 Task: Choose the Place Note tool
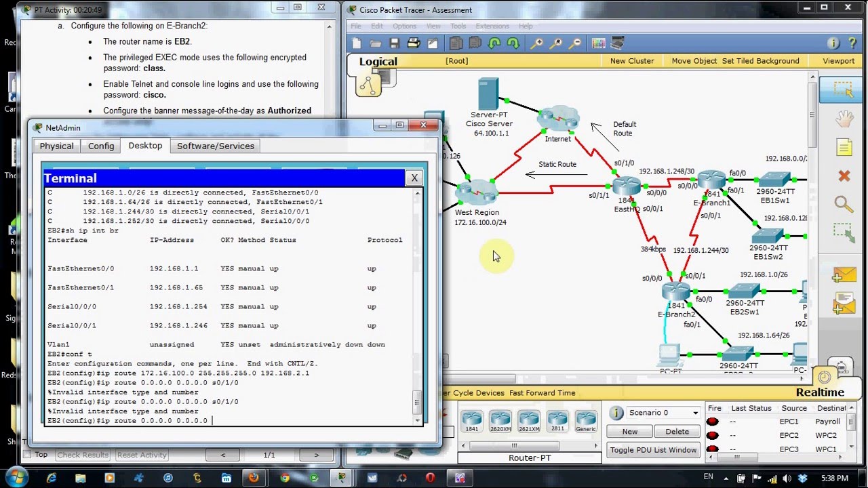pos(844,148)
